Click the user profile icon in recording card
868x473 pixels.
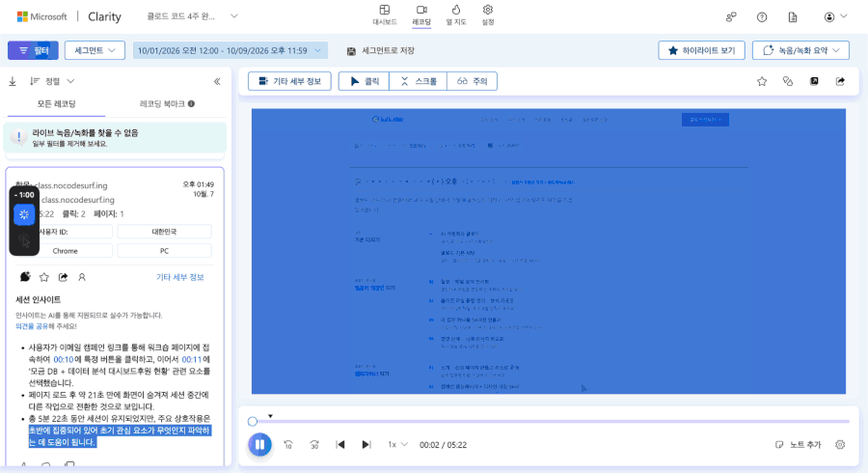pos(82,277)
